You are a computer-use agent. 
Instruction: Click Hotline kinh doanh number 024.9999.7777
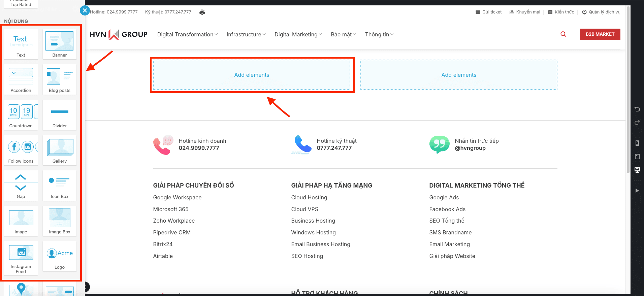pos(199,148)
